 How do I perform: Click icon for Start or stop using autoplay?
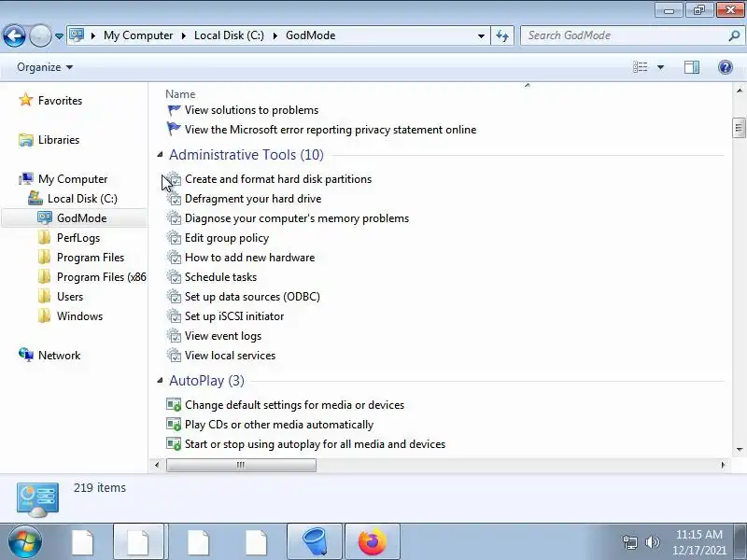coord(174,444)
